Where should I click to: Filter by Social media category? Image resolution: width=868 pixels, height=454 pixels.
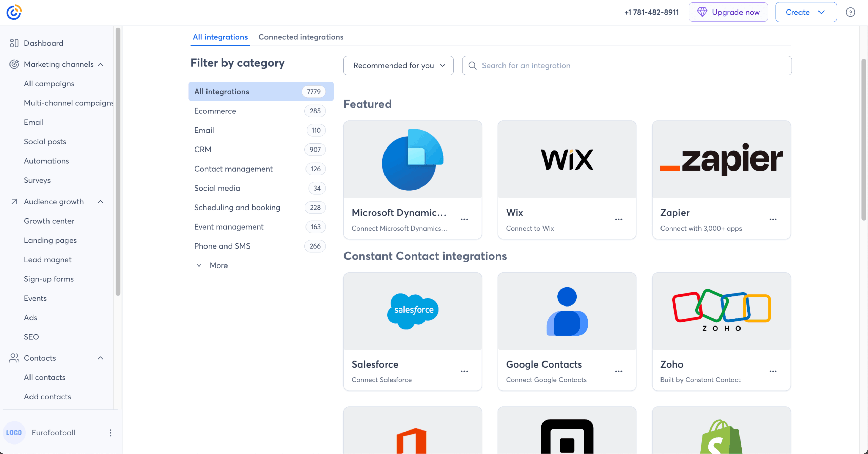coord(261,188)
